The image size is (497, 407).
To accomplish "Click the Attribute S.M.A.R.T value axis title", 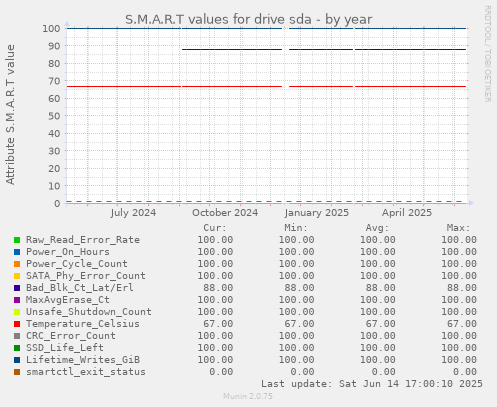I will (x=10, y=114).
